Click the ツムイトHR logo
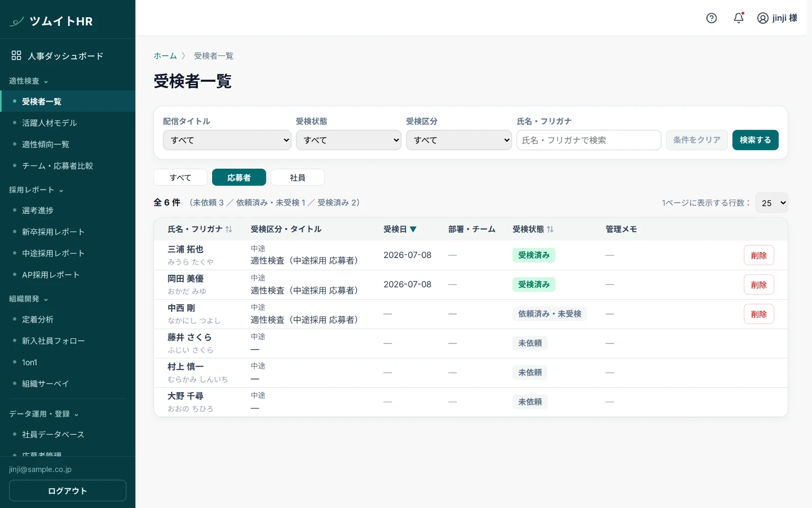The image size is (812, 508). pyautogui.click(x=51, y=21)
